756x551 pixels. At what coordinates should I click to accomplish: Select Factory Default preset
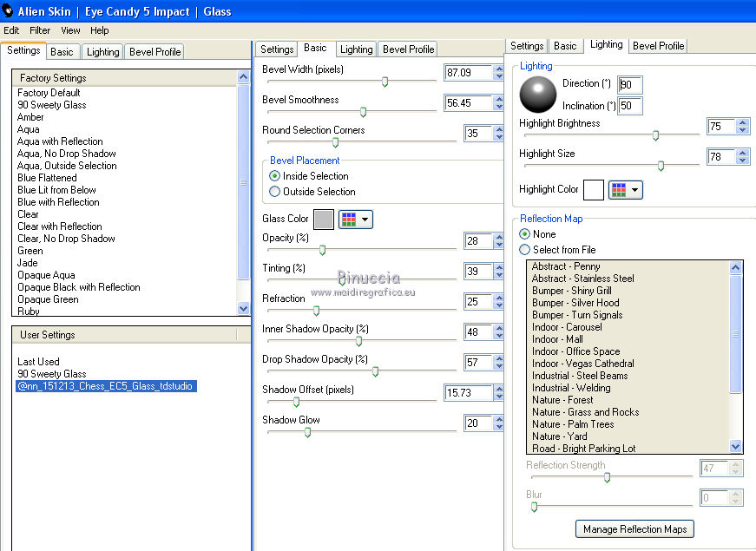pyautogui.click(x=49, y=93)
